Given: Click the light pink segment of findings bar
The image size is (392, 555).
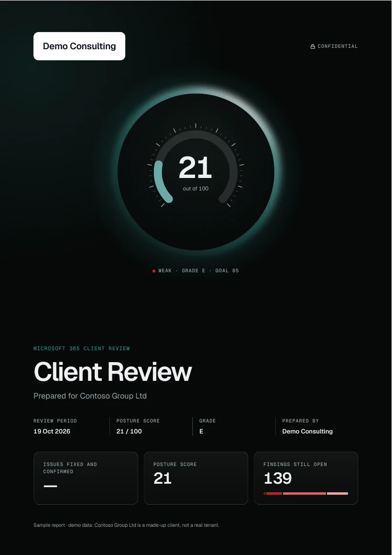Looking at the screenshot, I should pyautogui.click(x=338, y=493).
